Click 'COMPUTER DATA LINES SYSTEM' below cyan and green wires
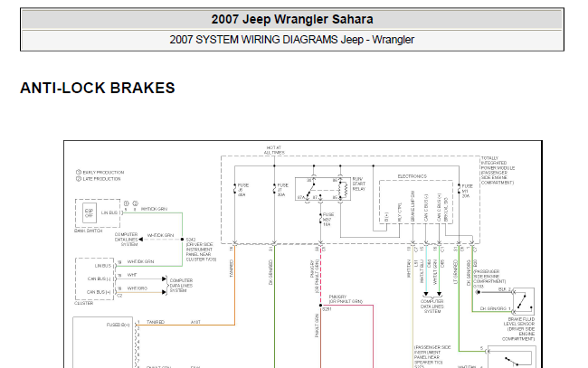The image size is (588, 368). click(432, 307)
